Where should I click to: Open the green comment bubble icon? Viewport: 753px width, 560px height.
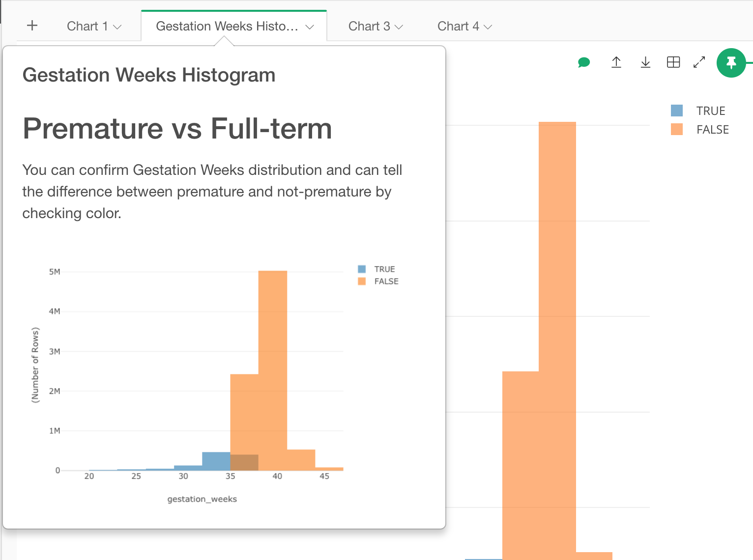click(x=584, y=62)
